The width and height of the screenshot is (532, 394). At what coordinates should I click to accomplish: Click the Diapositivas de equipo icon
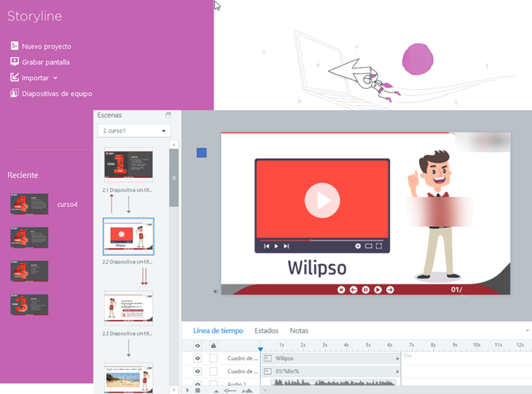(x=14, y=94)
